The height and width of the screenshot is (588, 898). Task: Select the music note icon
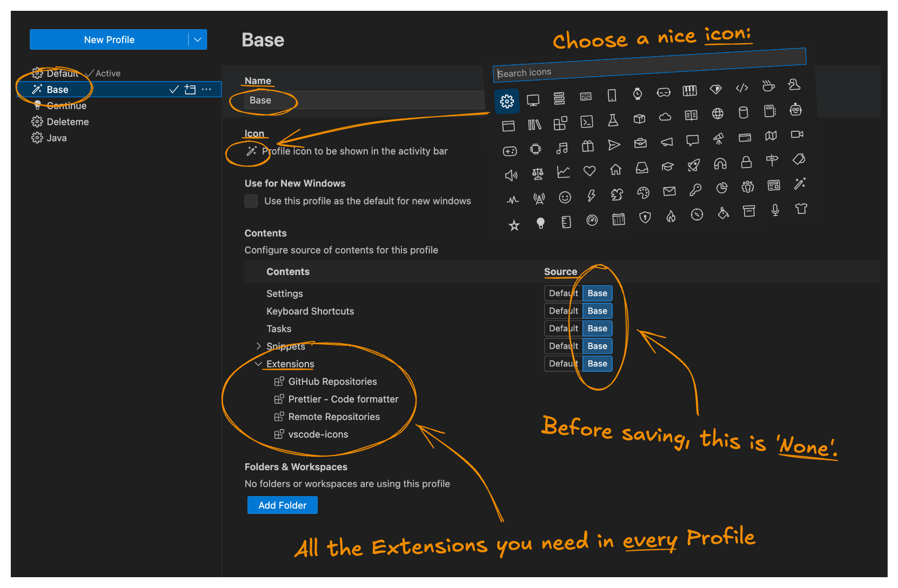[x=562, y=148]
